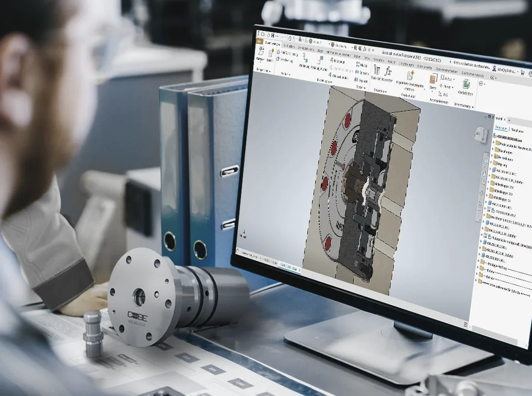Close the Modell browser panel tab

coord(505,120)
